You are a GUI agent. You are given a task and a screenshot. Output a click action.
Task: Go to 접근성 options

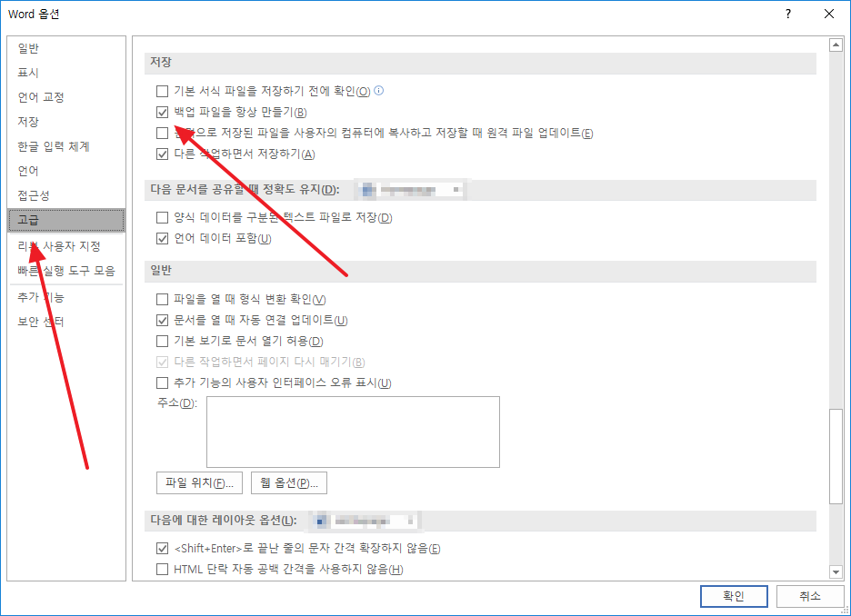[66, 195]
